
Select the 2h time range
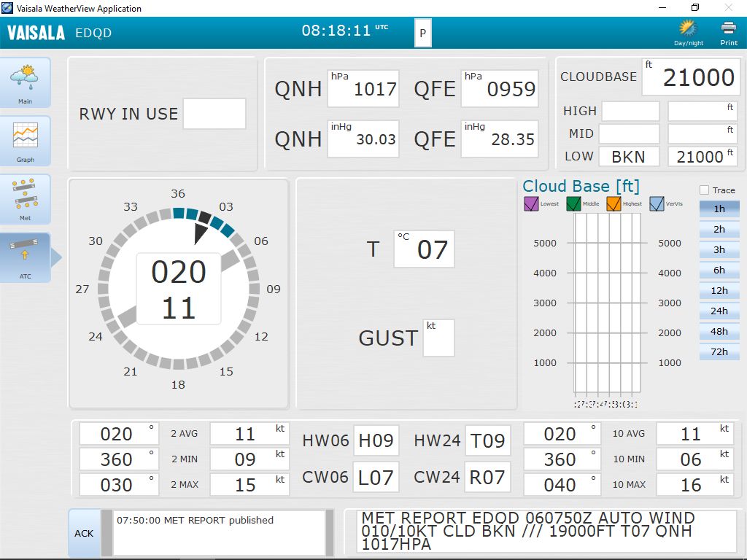pyautogui.click(x=719, y=229)
